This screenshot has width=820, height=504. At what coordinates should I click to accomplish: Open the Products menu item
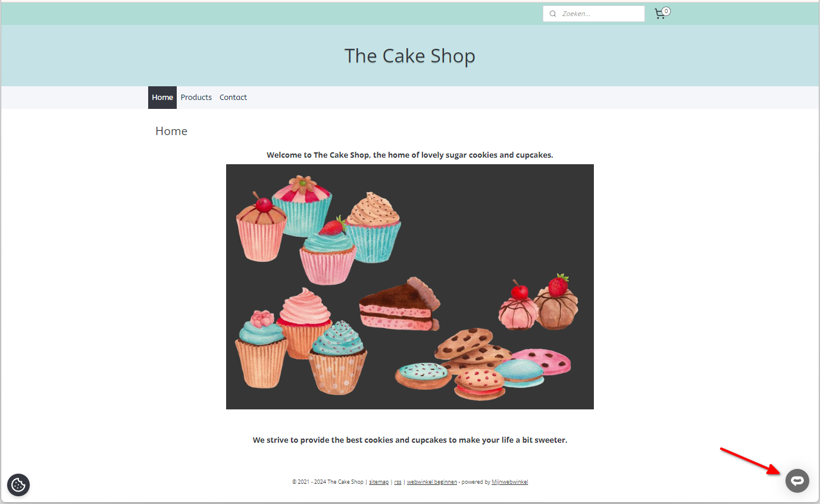pyautogui.click(x=196, y=98)
